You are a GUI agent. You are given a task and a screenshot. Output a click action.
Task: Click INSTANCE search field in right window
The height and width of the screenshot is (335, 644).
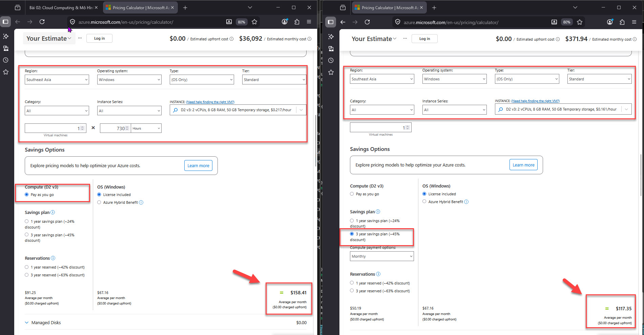tap(563, 109)
